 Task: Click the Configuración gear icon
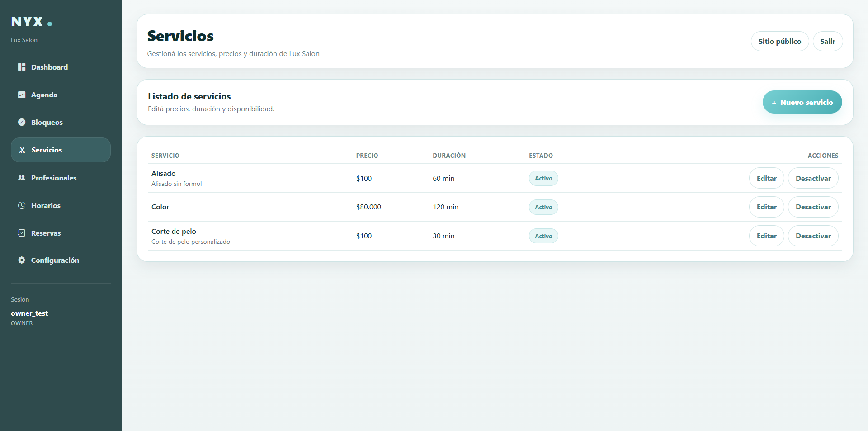[x=22, y=260]
